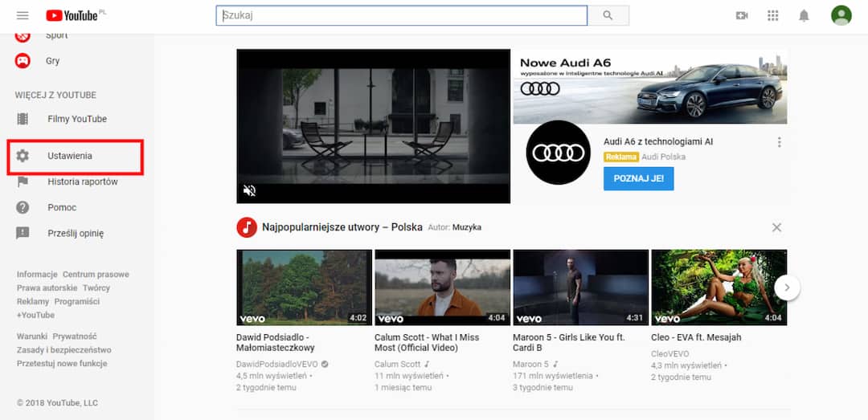Click the Audi A6 banner ad

coord(650,86)
